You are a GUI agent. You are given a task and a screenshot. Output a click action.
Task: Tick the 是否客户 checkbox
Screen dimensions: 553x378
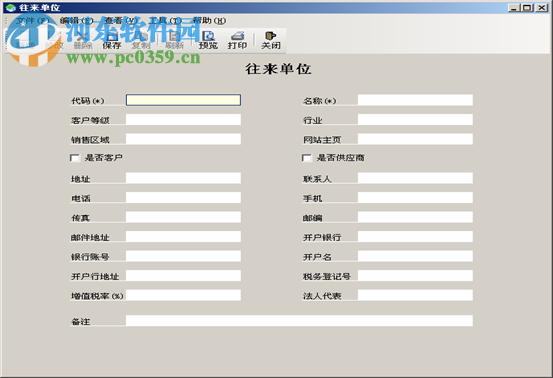(75, 158)
